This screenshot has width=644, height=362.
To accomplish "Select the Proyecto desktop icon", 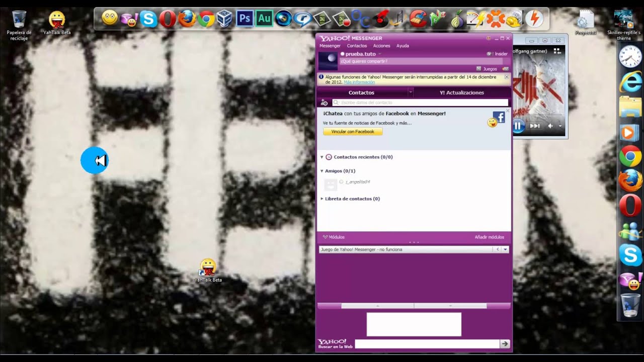I will pyautogui.click(x=586, y=23).
